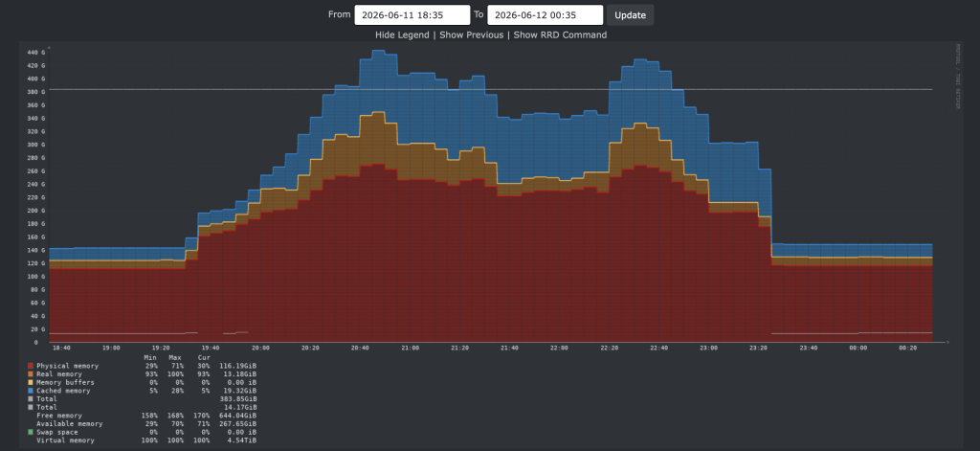Click the grey swatch of Total 14.17GiB
The height and width of the screenshot is (451, 980).
[30, 407]
